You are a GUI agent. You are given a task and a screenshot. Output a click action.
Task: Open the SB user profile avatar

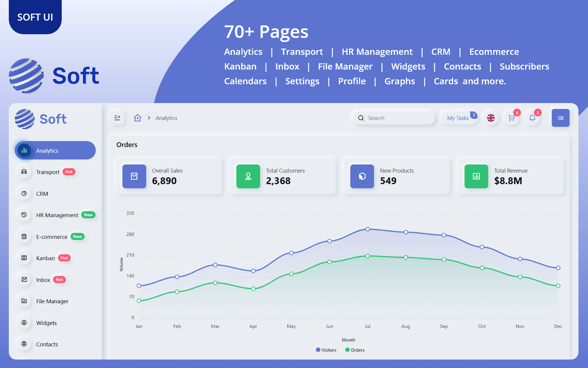pyautogui.click(x=560, y=118)
